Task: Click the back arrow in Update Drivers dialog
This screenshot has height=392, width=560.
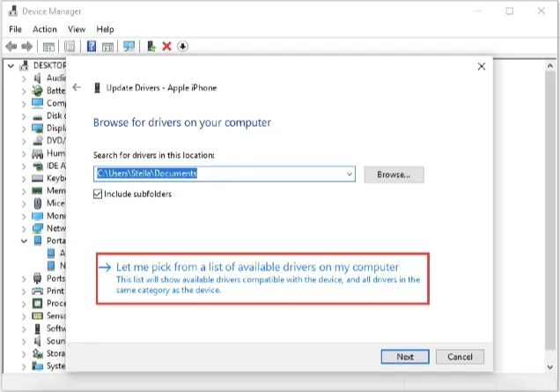Action: click(77, 87)
